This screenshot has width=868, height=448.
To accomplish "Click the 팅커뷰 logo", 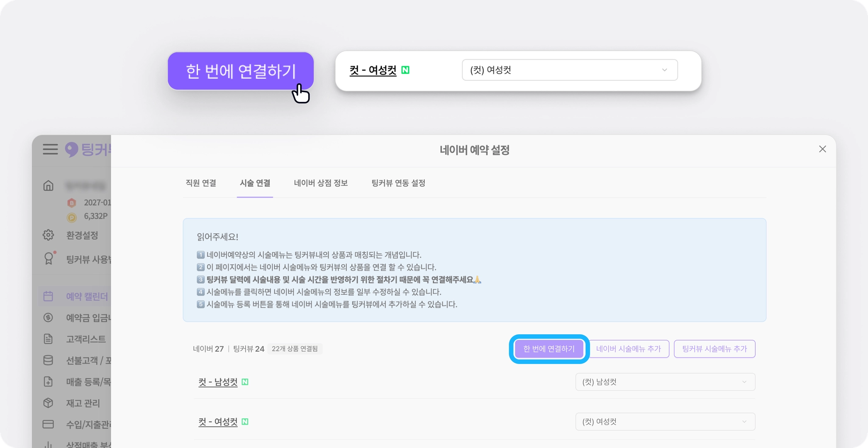I will click(x=88, y=149).
